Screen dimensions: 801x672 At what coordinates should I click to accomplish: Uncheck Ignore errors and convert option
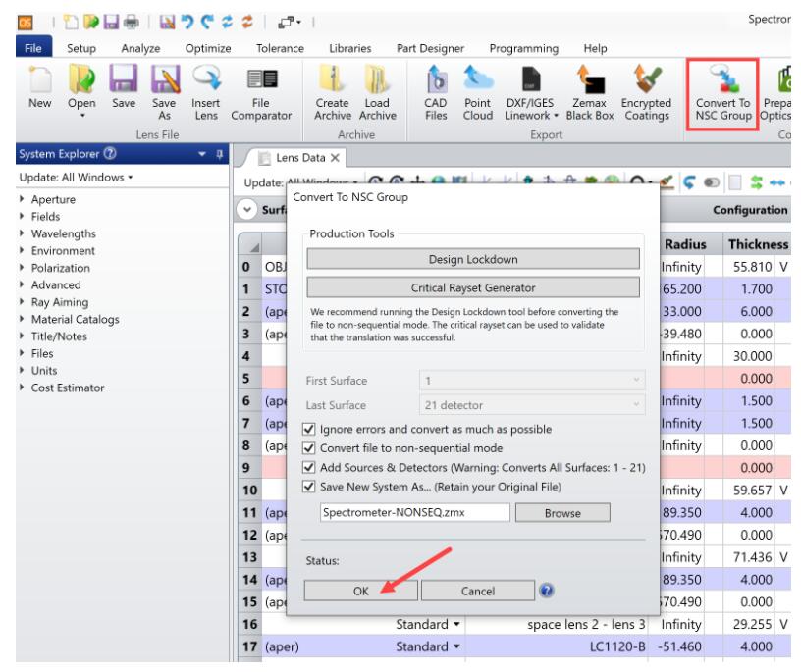[312, 427]
